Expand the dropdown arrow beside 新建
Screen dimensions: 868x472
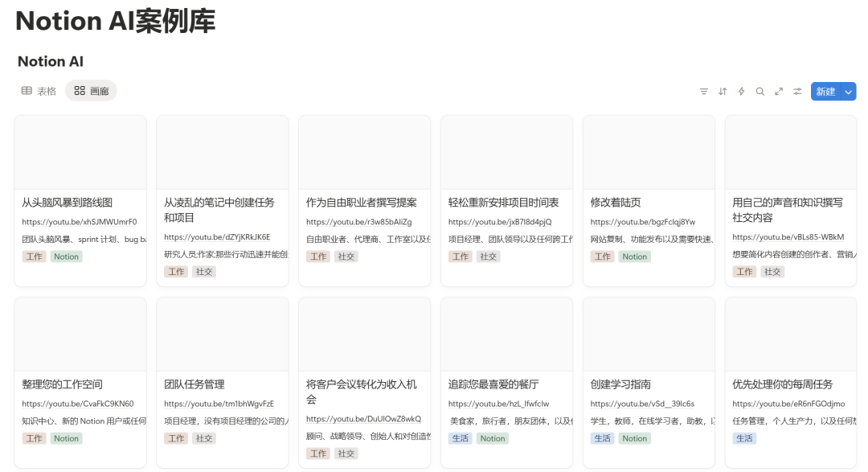(x=848, y=92)
